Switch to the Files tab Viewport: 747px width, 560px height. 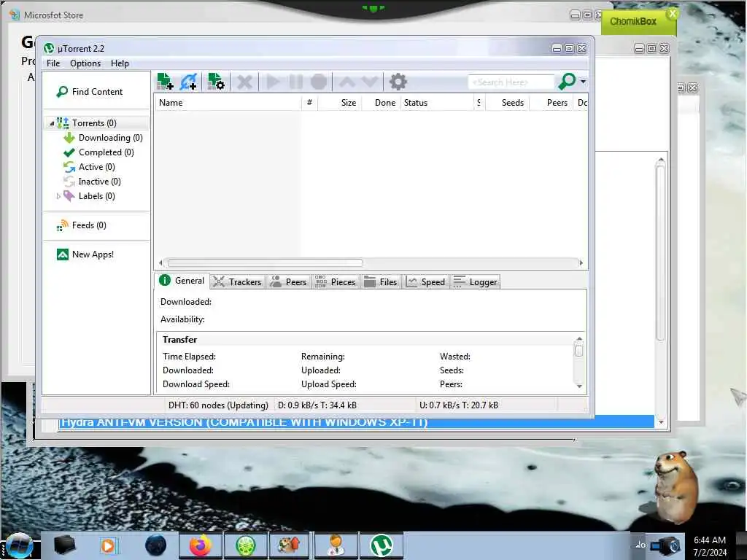point(381,282)
